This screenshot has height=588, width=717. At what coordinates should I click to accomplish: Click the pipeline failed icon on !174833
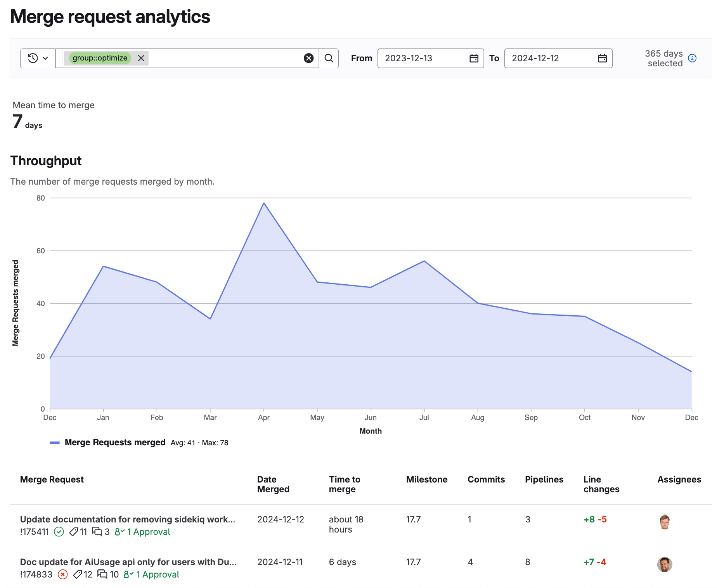(62, 574)
